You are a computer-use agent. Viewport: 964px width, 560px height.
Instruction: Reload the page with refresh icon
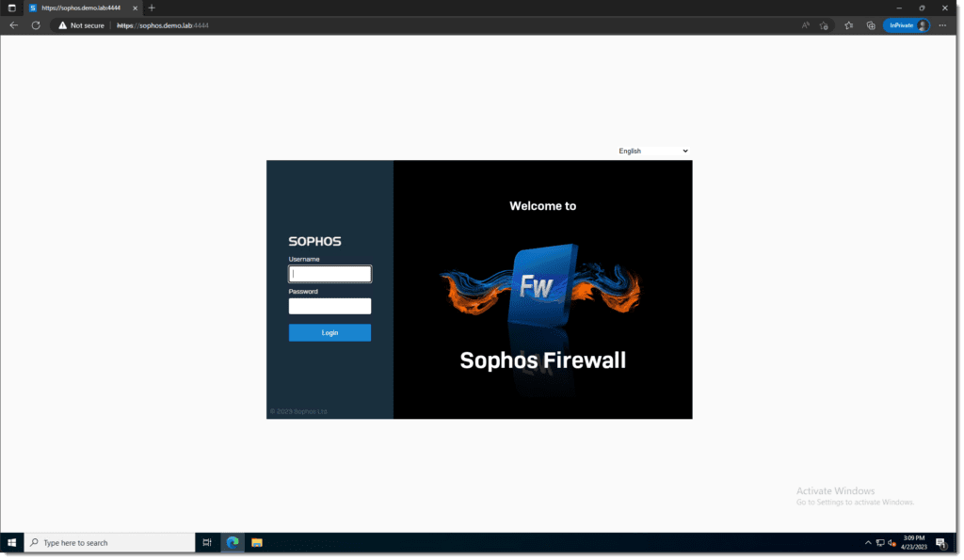pos(37,25)
